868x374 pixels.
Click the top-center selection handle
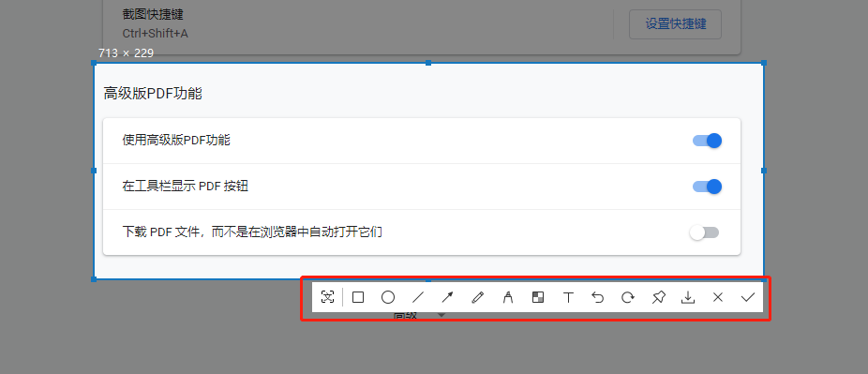pyautogui.click(x=428, y=63)
